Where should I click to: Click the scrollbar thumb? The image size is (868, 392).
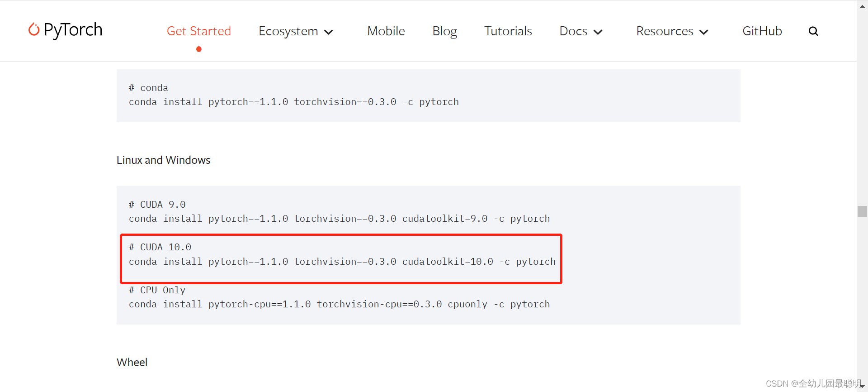pyautogui.click(x=862, y=211)
